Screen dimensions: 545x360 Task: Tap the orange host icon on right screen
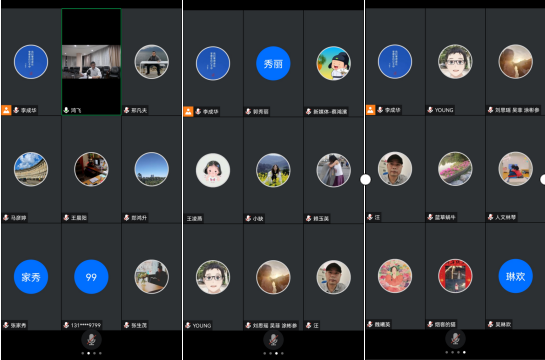tap(371, 110)
